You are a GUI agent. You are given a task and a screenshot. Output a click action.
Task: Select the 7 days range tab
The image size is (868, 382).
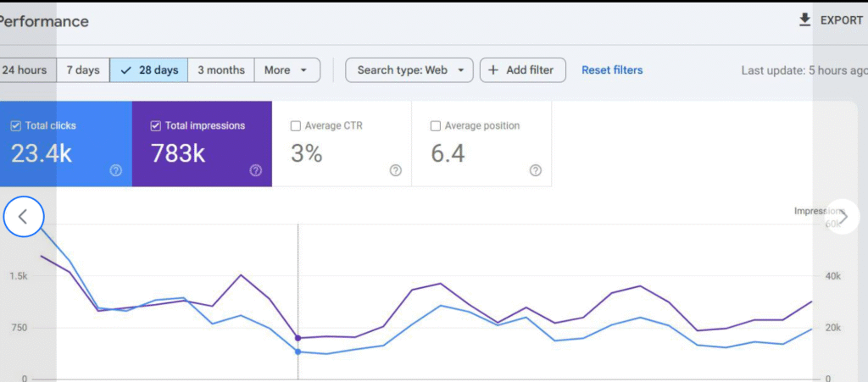coord(83,70)
